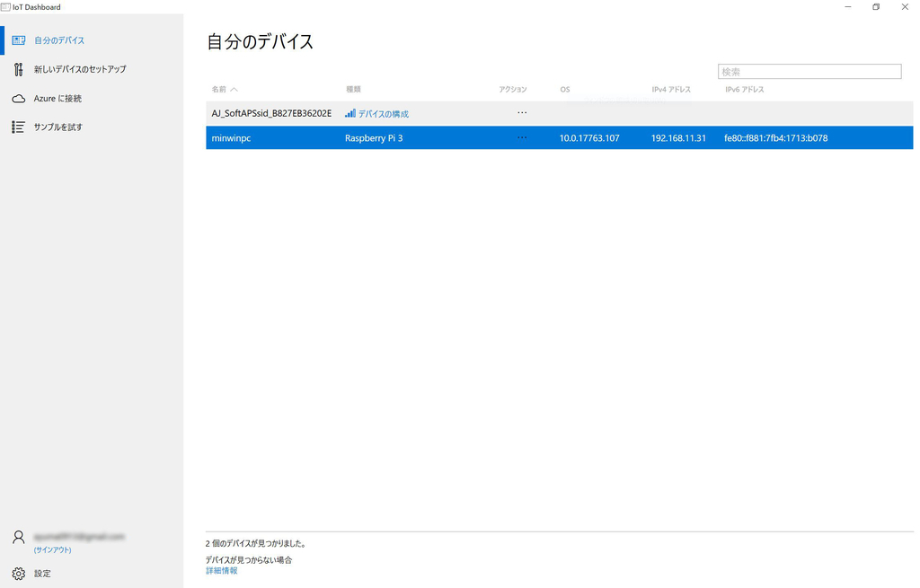Open the settings gear icon
The height and width of the screenshot is (588, 920).
19,574
